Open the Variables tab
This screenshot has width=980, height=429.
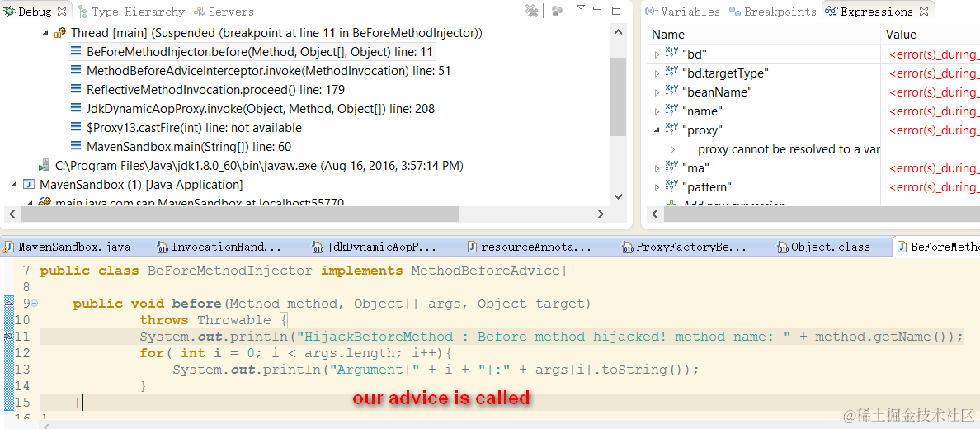pyautogui.click(x=682, y=12)
